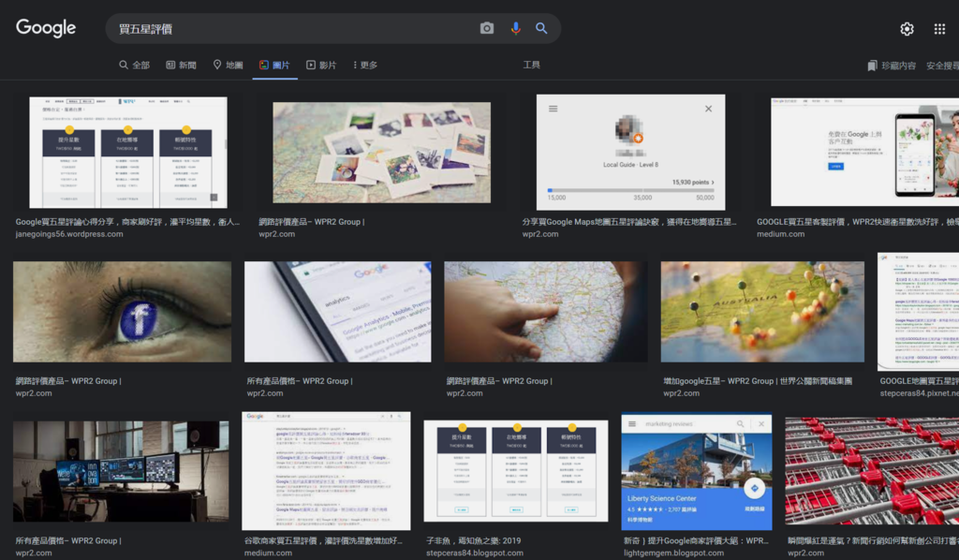Open the title GOOGLE地圖買五星評
The width and height of the screenshot is (959, 560).
click(920, 381)
